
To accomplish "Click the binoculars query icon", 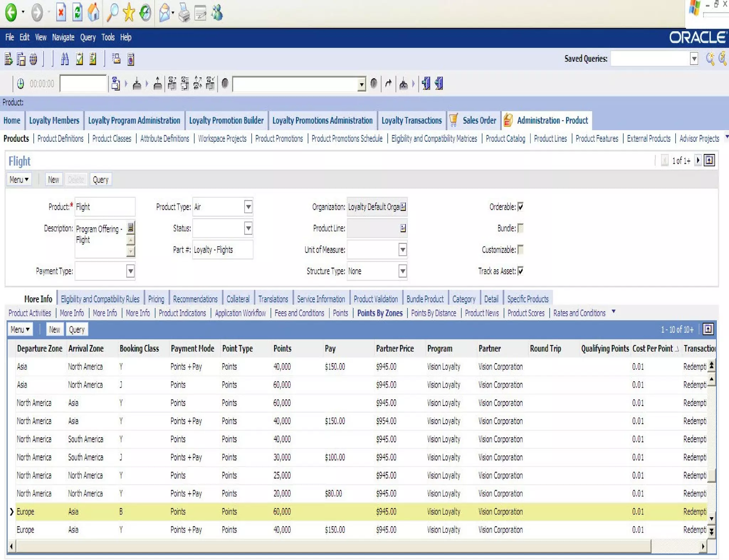I will click(x=65, y=59).
